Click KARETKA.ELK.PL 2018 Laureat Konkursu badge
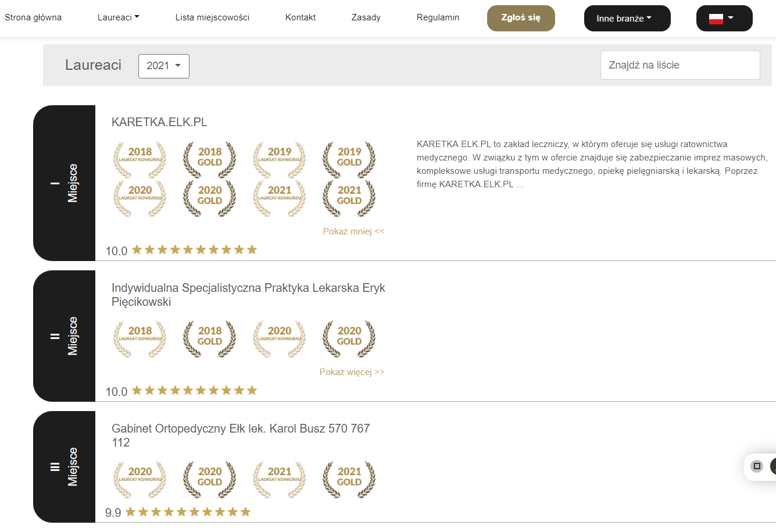The image size is (776, 532). (x=140, y=159)
